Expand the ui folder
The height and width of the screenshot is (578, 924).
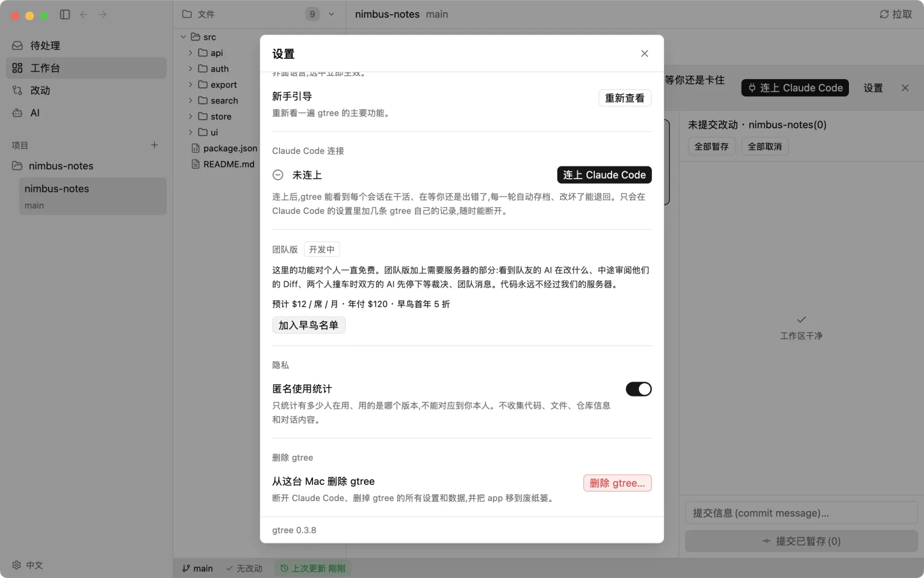coord(191,132)
